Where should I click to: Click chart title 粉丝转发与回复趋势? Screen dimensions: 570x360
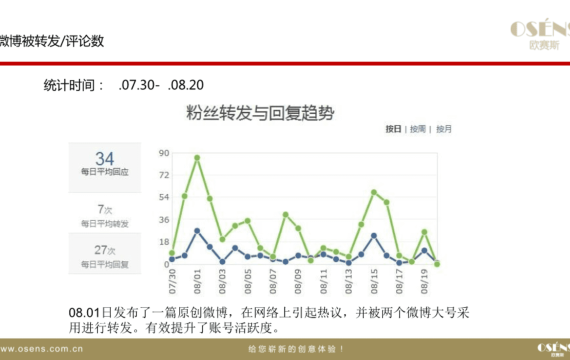coord(260,113)
